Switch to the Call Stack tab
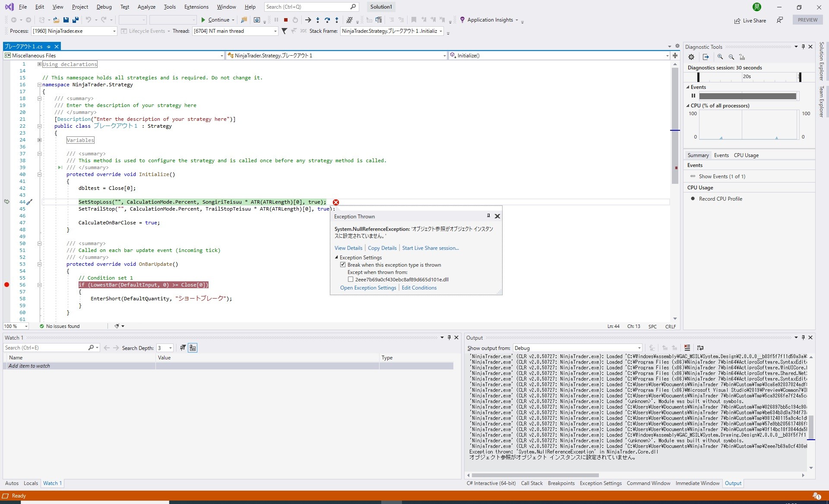The width and height of the screenshot is (829, 504). click(x=532, y=483)
